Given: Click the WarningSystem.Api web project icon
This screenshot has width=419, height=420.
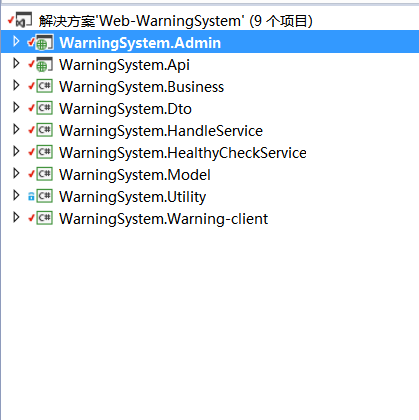Looking at the screenshot, I should 44,64.
